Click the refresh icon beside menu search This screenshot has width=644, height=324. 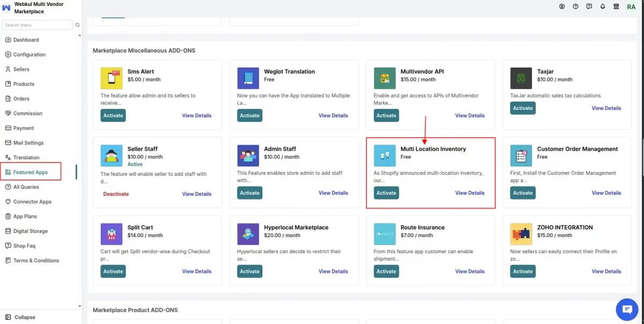pos(77,25)
